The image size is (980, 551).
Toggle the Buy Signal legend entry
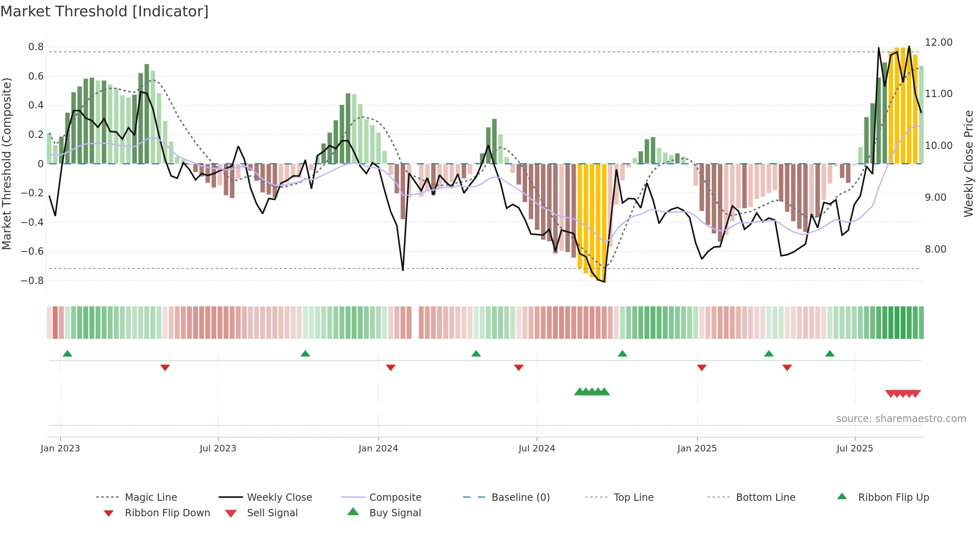coord(384,513)
